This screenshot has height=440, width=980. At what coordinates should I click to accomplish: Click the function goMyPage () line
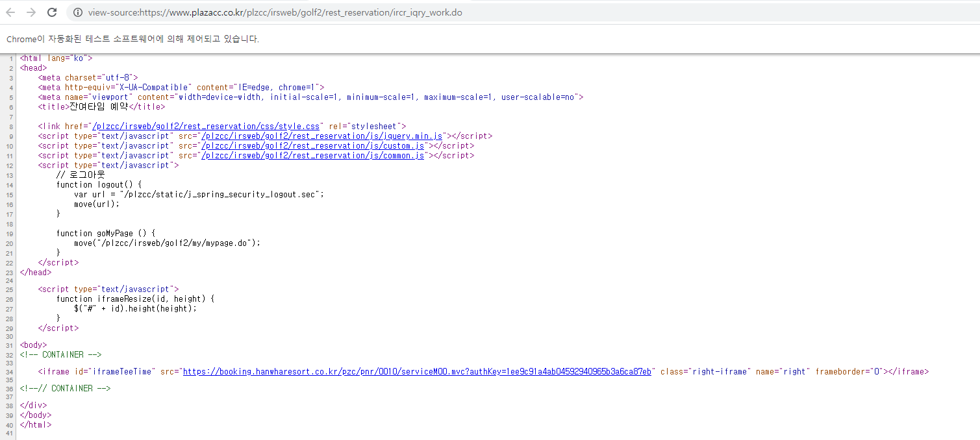pos(106,234)
